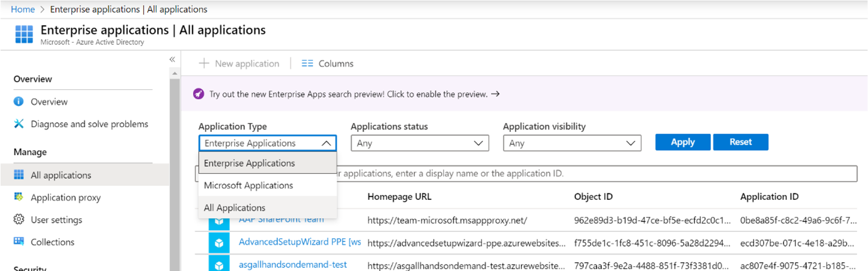
Task: Click the Apply button
Action: click(x=683, y=142)
